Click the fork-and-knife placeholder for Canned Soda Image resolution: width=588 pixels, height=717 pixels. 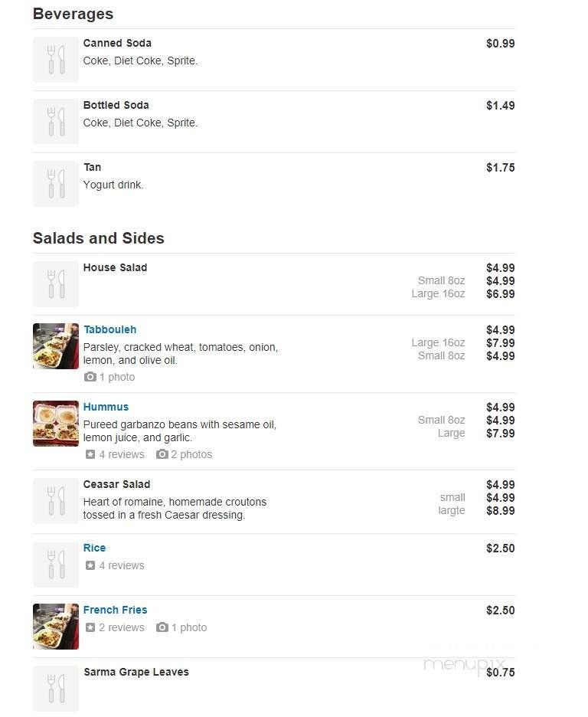[x=55, y=59]
